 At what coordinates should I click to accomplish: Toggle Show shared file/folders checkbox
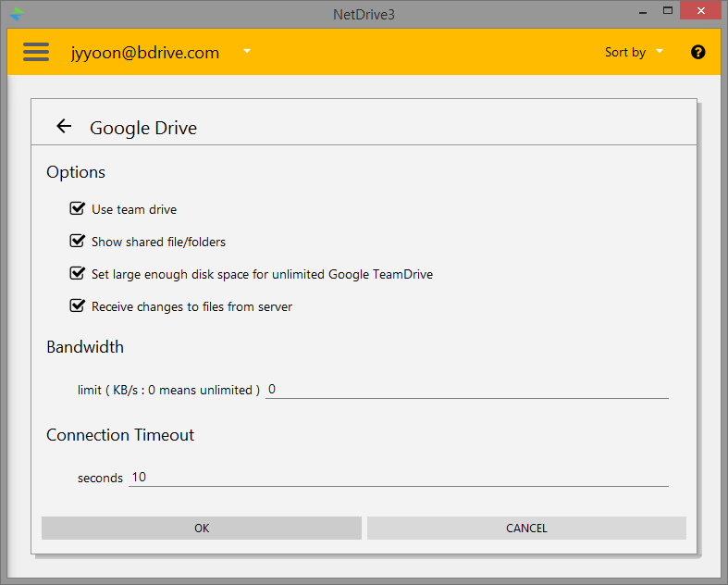[78, 242]
